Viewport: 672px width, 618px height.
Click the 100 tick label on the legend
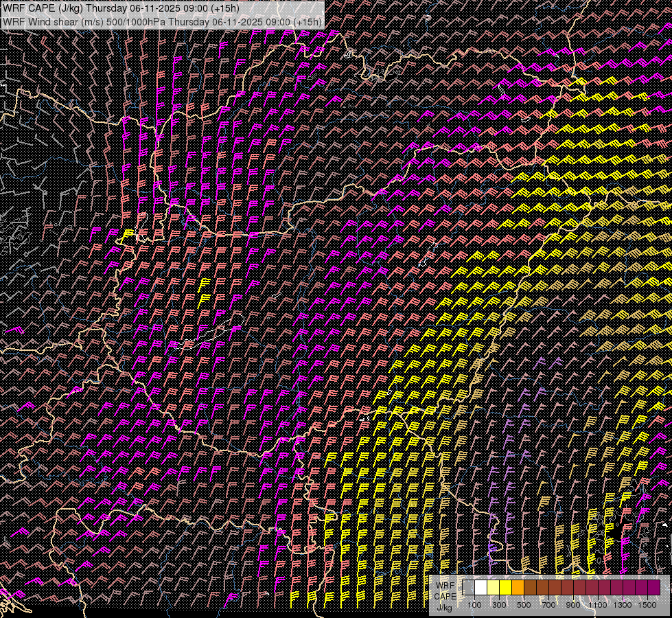[474, 605]
